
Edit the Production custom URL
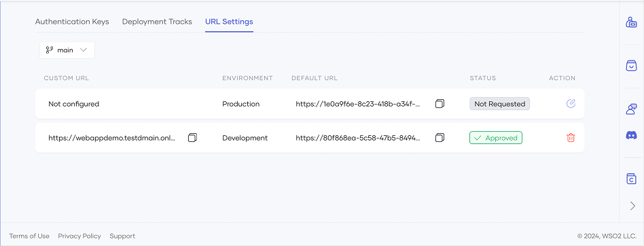pyautogui.click(x=571, y=103)
